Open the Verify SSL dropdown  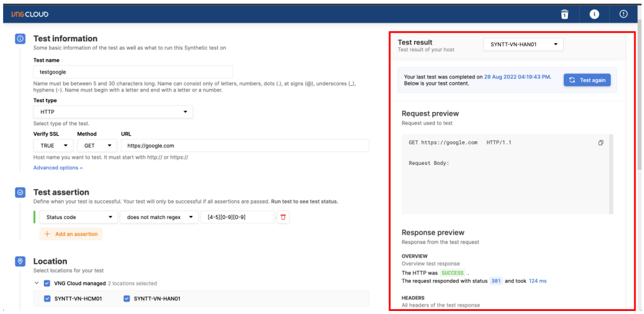pos(52,145)
